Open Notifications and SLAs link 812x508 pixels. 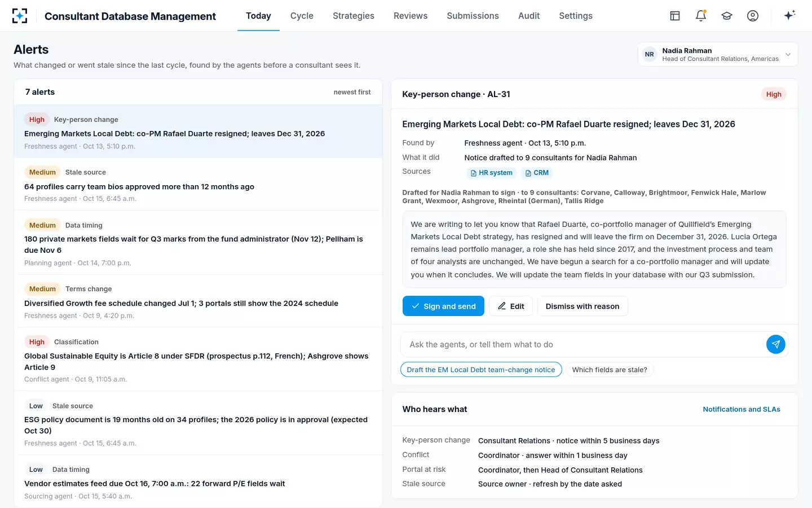coord(742,409)
